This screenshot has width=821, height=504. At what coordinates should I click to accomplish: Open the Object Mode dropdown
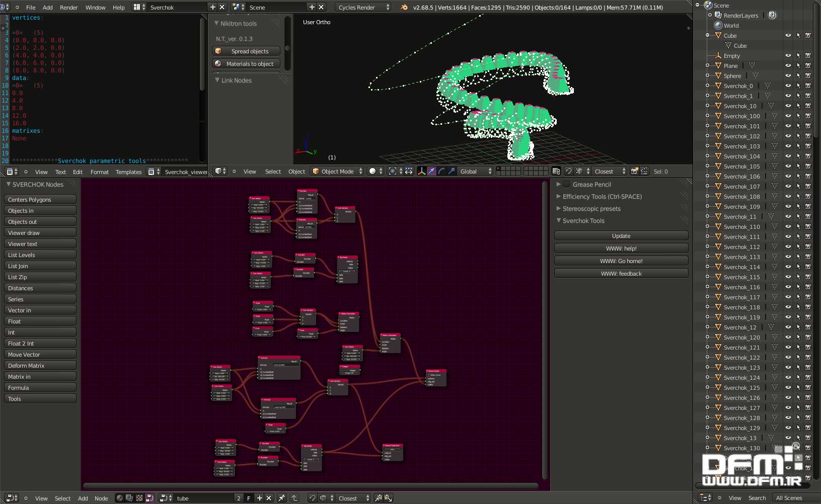point(337,171)
